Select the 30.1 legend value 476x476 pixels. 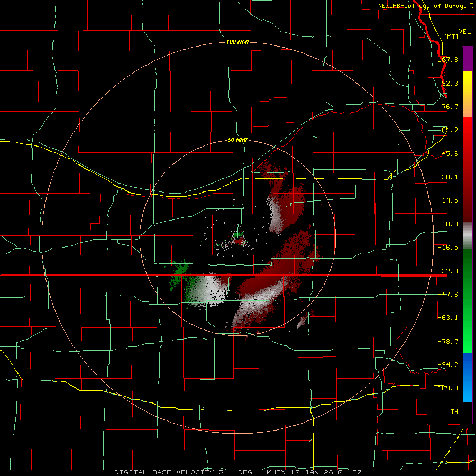coord(450,177)
